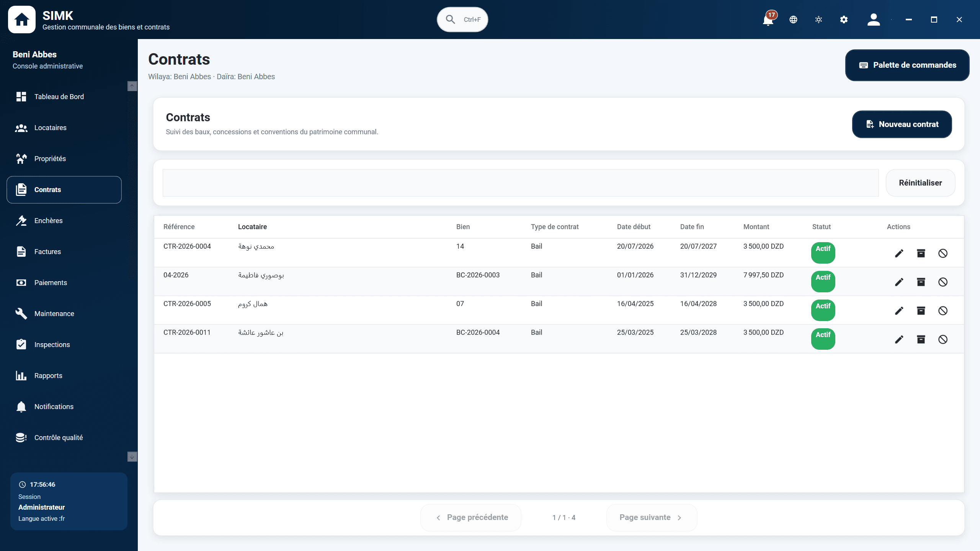Click the sidebar scroll down arrow
The height and width of the screenshot is (551, 980).
click(132, 456)
